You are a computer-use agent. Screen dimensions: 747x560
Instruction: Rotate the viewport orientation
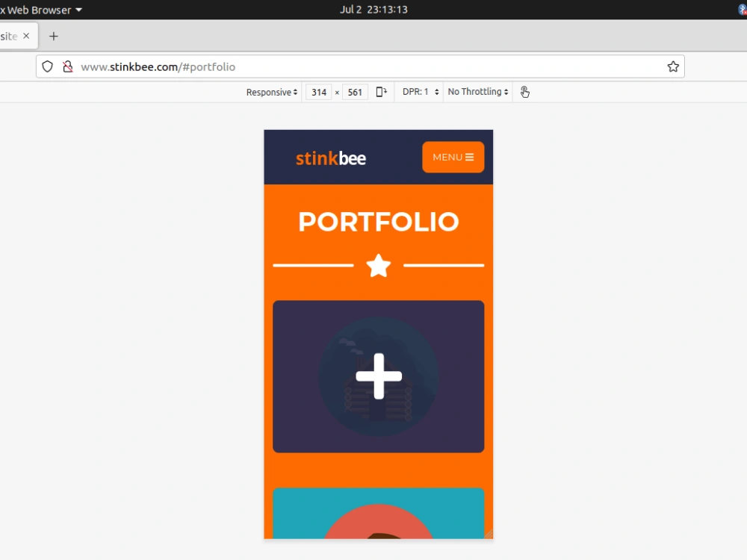[381, 92]
